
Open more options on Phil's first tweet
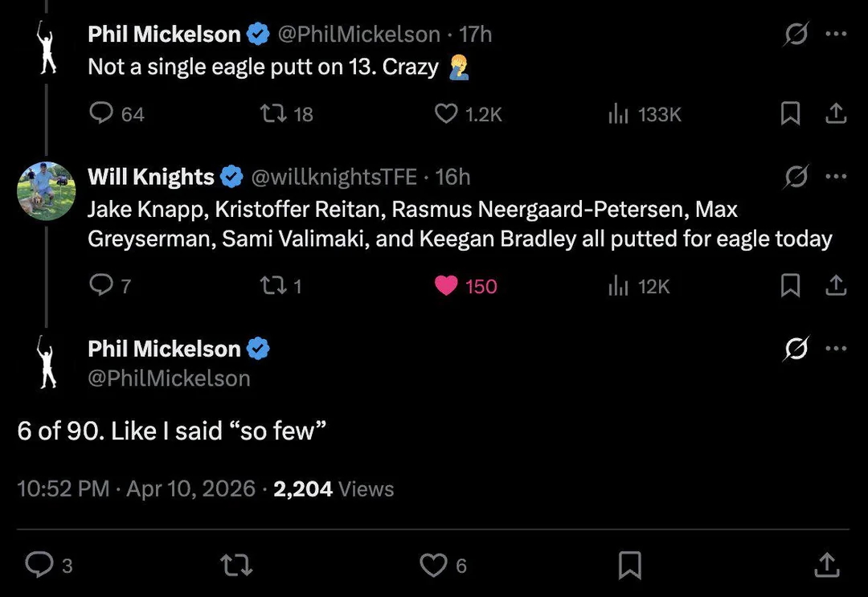[x=836, y=34]
